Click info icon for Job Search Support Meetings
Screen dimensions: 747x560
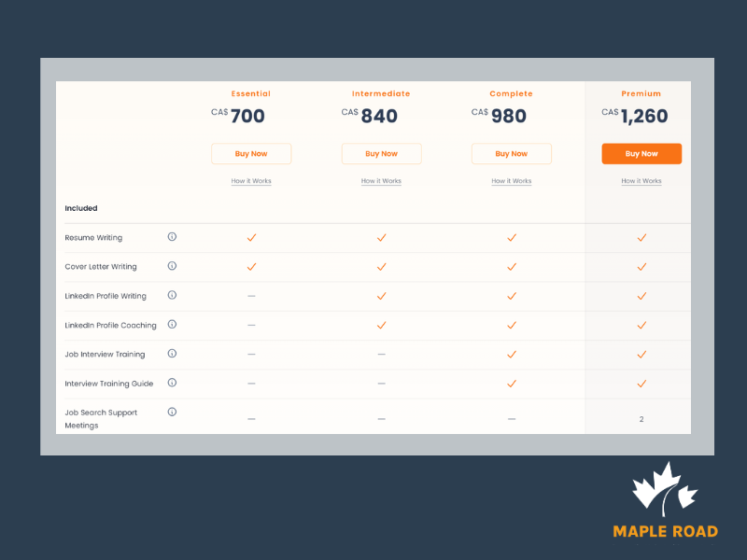tap(172, 412)
